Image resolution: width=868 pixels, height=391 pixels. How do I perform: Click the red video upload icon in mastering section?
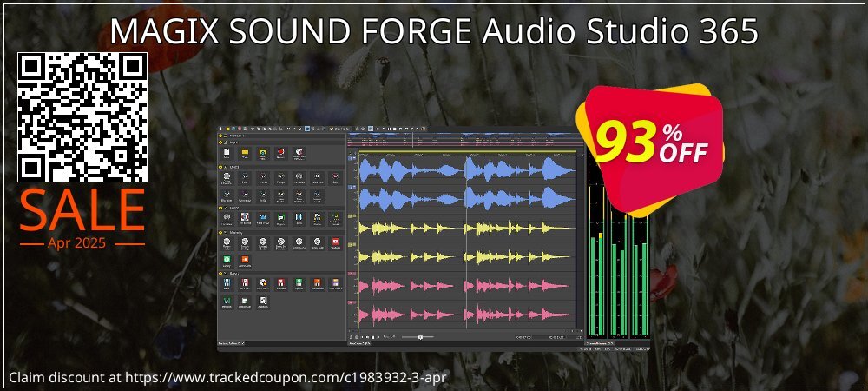point(335,242)
